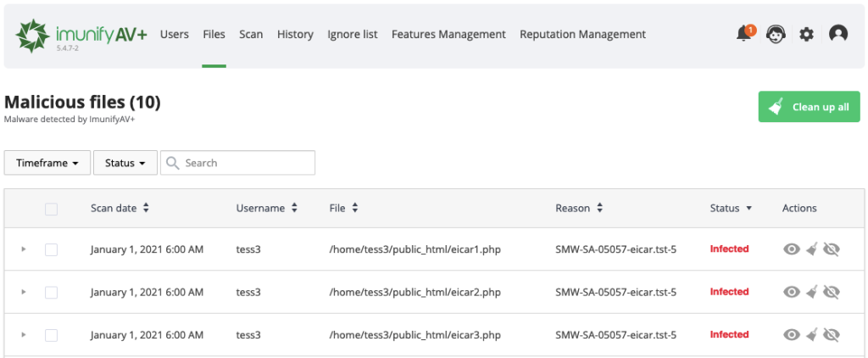View file contents of eicar1.php

click(x=792, y=249)
